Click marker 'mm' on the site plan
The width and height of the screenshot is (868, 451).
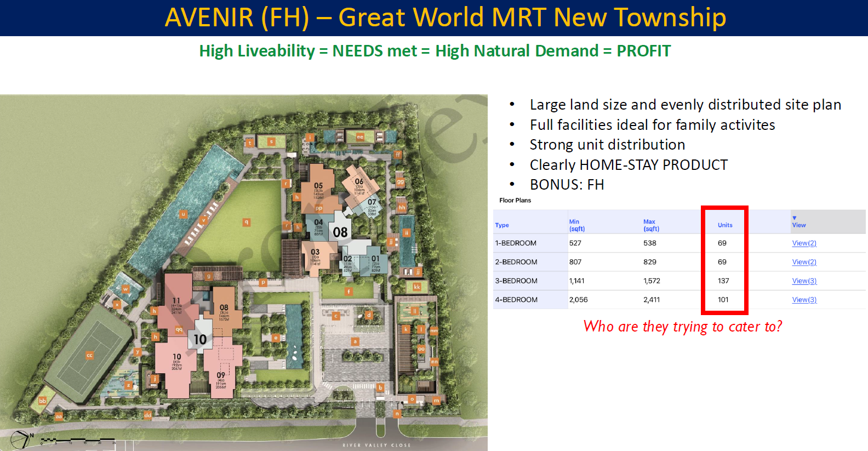[x=433, y=330]
